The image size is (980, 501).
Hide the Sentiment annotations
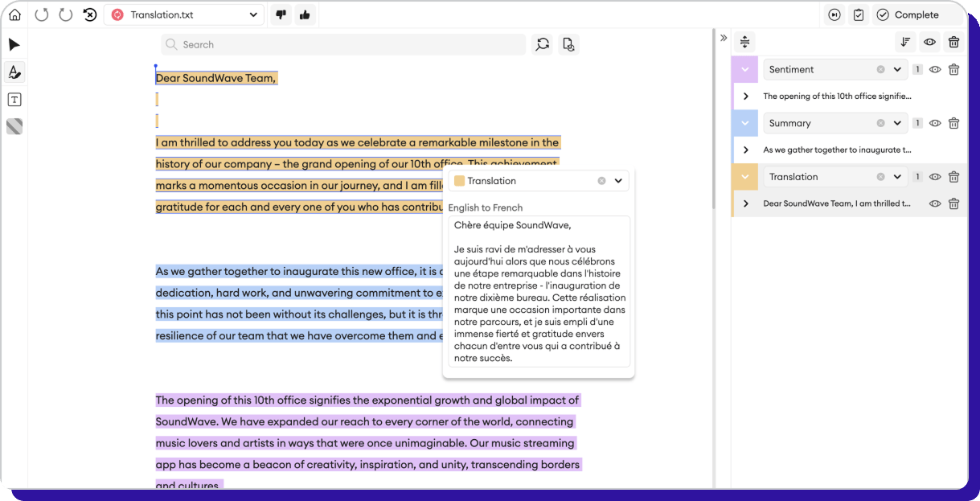[x=935, y=69]
